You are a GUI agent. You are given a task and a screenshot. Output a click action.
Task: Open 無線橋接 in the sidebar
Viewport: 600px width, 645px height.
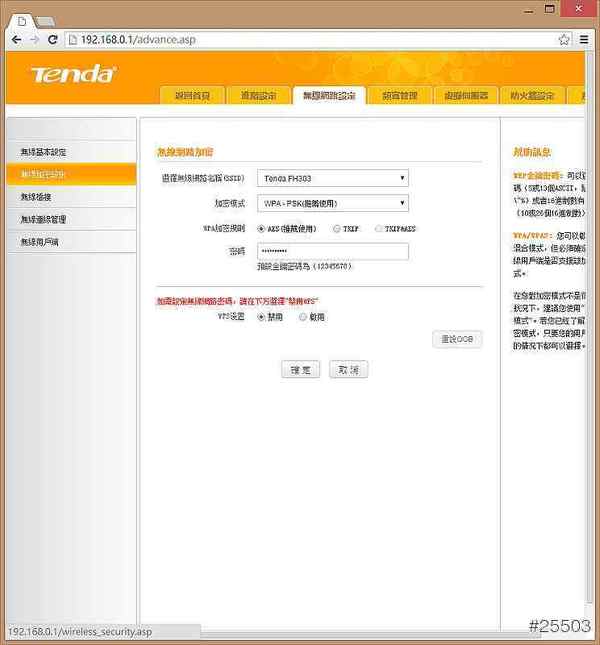[72, 197]
